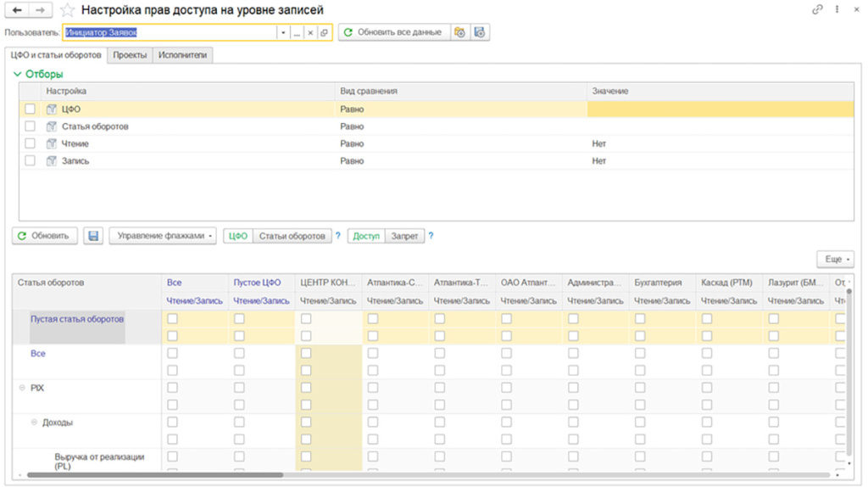Viewport: 868px width, 487px height.
Task: Open the Пользователь dropdown list
Action: point(282,33)
